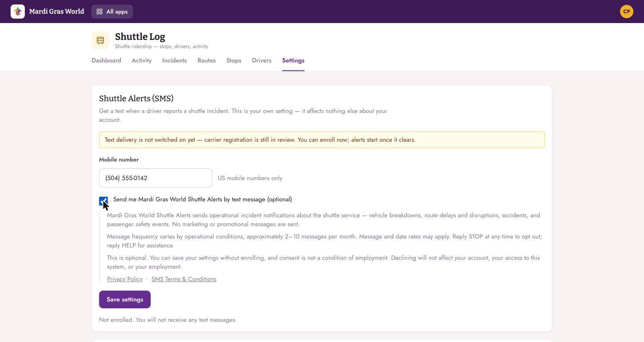Open the Activity tab

pos(142,60)
